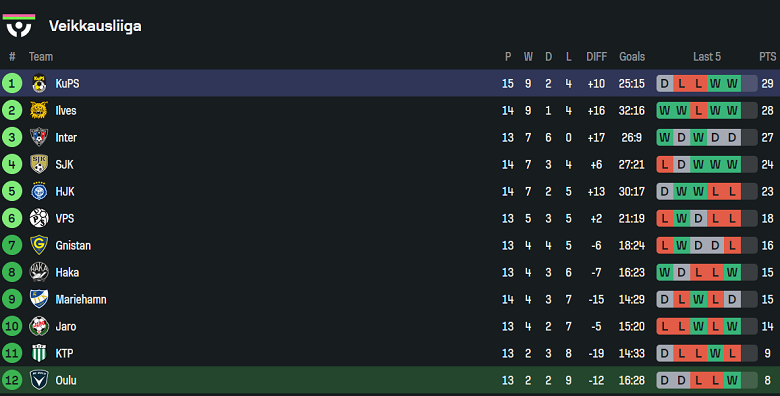Click KuPS's first draw result badge

point(665,84)
